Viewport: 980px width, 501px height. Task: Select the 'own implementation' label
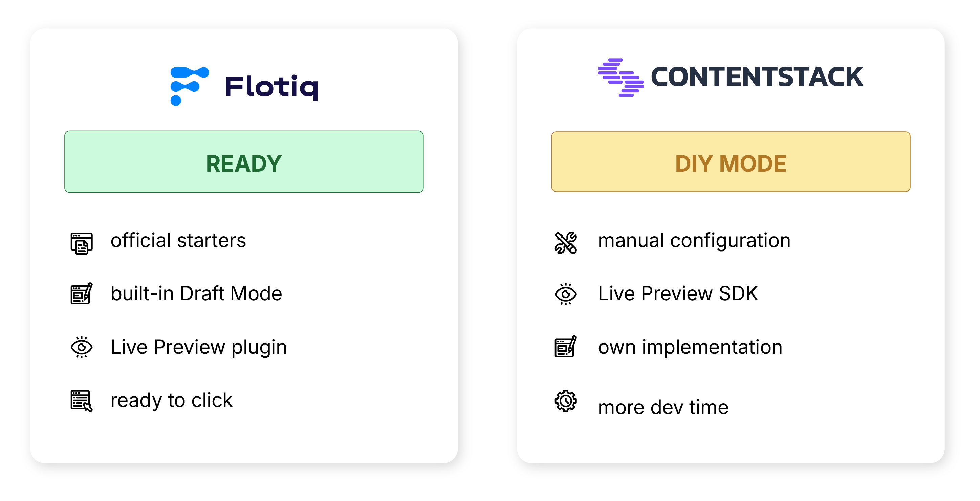point(690,347)
